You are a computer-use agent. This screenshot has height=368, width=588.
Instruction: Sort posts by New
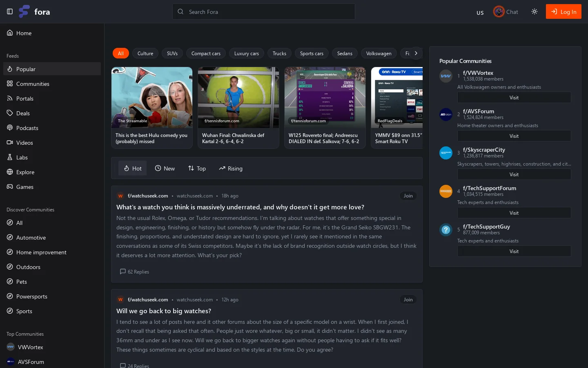(165, 168)
